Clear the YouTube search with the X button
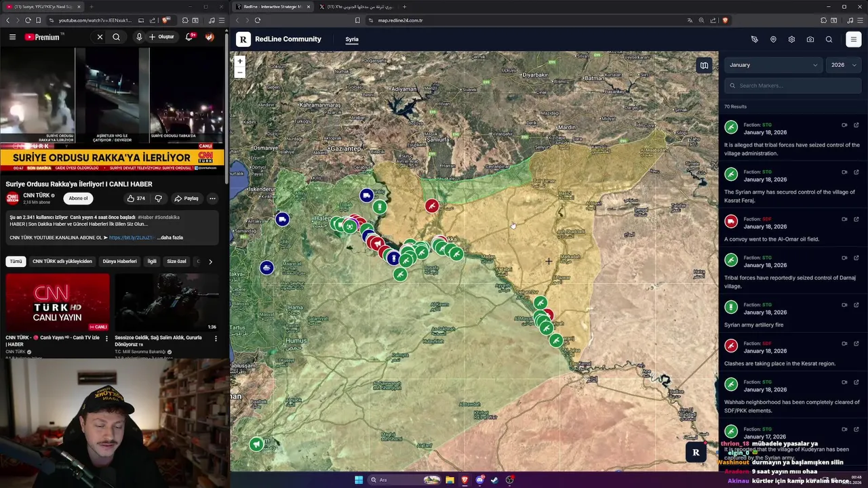Image resolution: width=868 pixels, height=488 pixels. [x=100, y=37]
